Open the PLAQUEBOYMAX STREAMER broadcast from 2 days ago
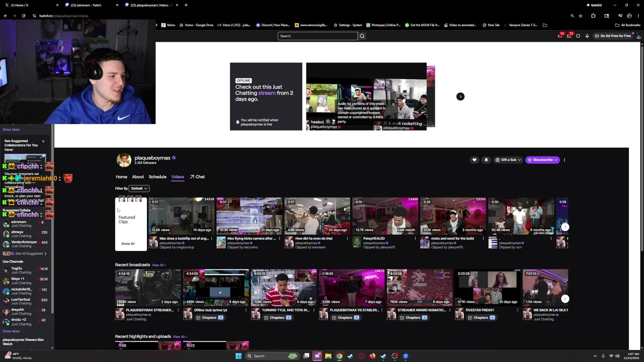Screen dimensions: 644x362 tap(148, 288)
